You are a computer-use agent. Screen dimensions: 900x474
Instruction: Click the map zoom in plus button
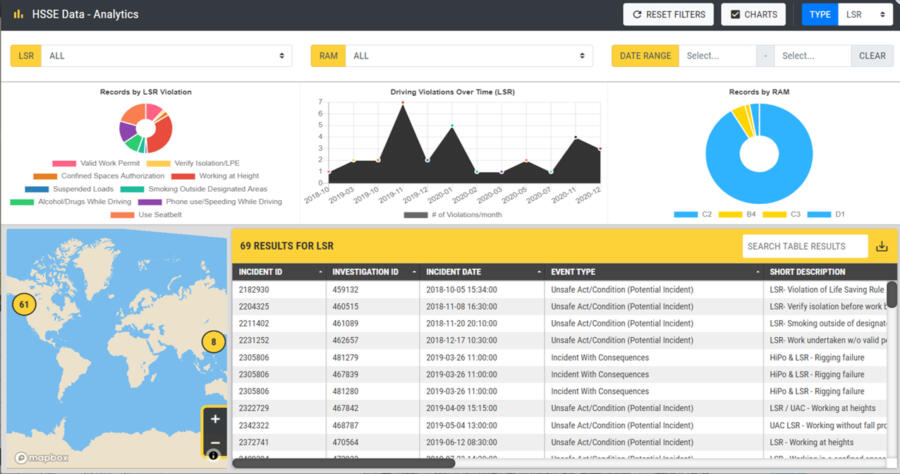(x=215, y=420)
